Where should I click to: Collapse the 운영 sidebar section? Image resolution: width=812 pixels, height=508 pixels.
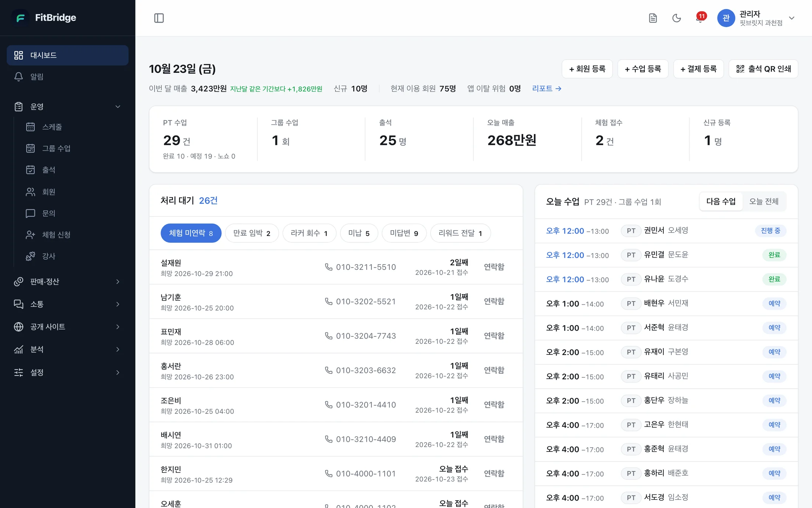point(68,106)
